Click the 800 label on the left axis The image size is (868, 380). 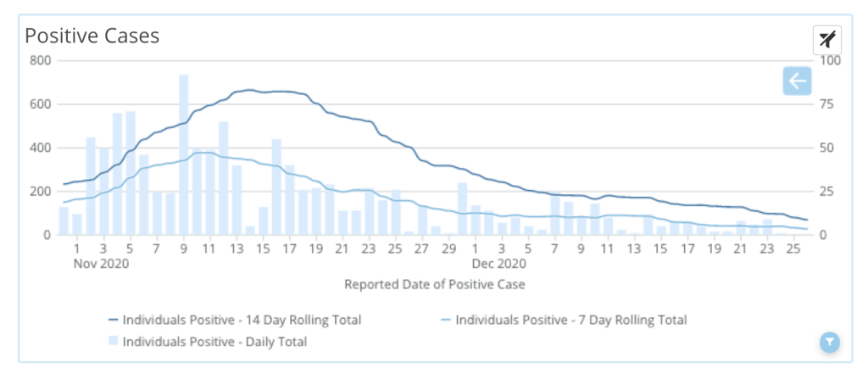[x=42, y=60]
